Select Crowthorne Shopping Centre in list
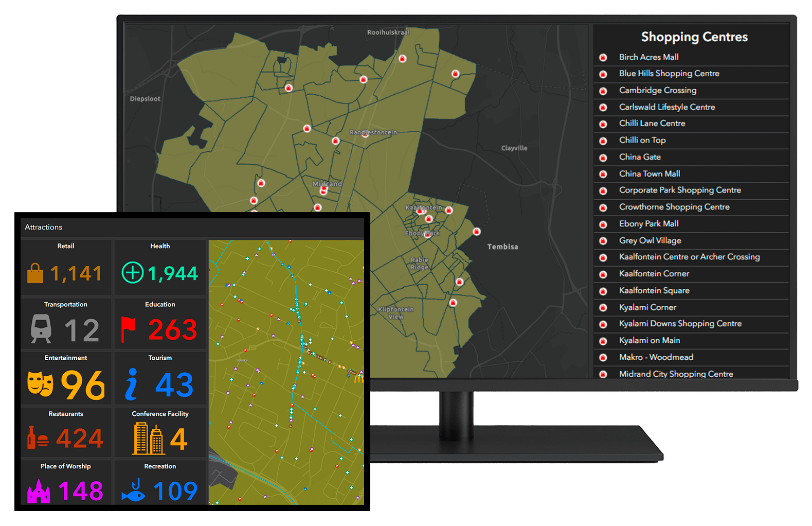The height and width of the screenshot is (526, 812). (x=691, y=207)
